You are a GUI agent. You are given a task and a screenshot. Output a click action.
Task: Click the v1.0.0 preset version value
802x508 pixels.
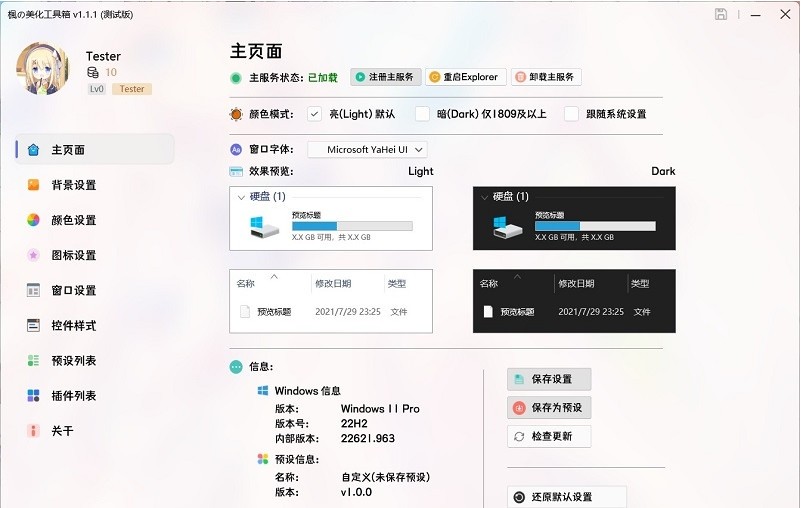(x=357, y=492)
